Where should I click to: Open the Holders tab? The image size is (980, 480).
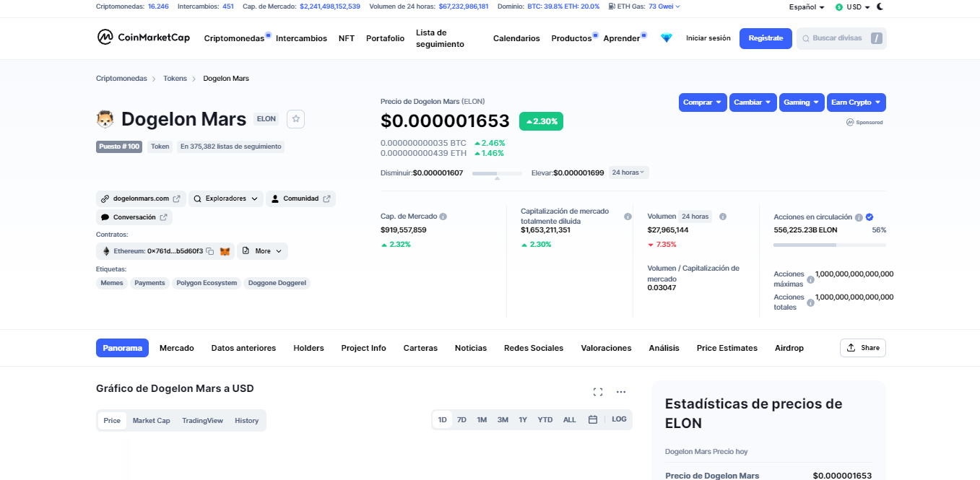point(308,348)
